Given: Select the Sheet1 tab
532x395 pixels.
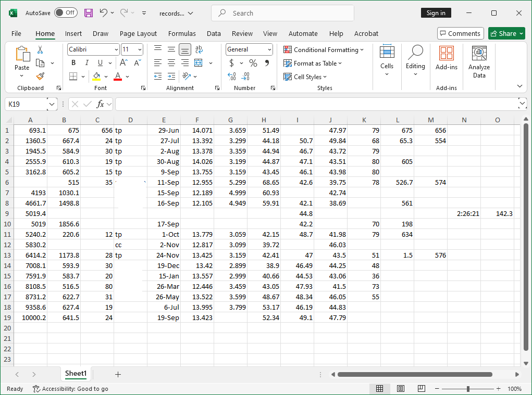Looking at the screenshot, I should point(76,374).
